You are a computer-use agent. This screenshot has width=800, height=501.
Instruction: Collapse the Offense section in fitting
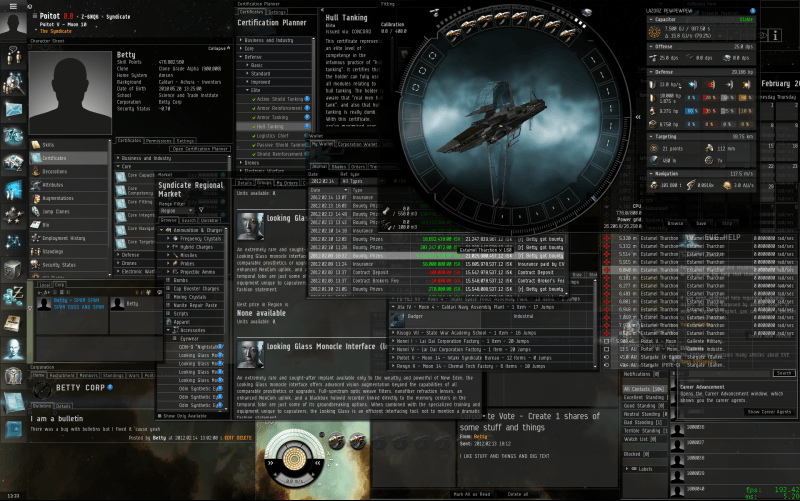651,46
